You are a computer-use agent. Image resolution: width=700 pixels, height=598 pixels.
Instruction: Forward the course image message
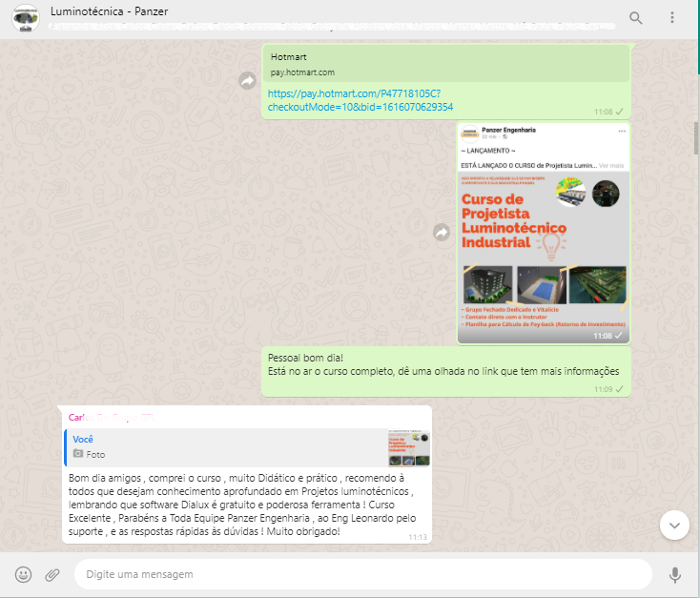(442, 232)
